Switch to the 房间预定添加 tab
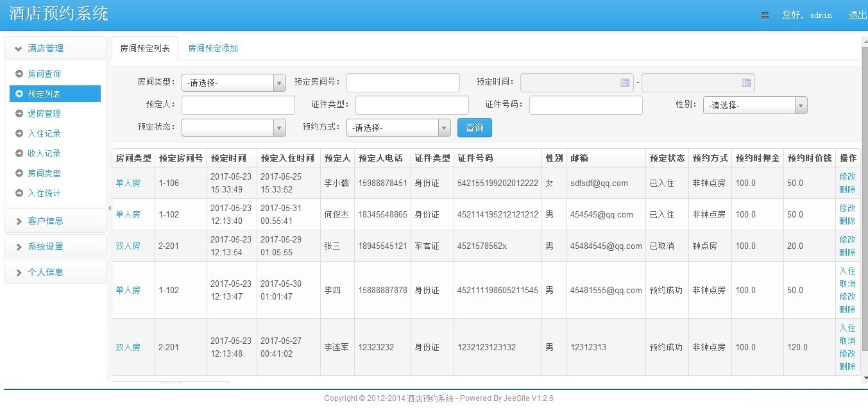The height and width of the screenshot is (408, 868). pyautogui.click(x=213, y=48)
